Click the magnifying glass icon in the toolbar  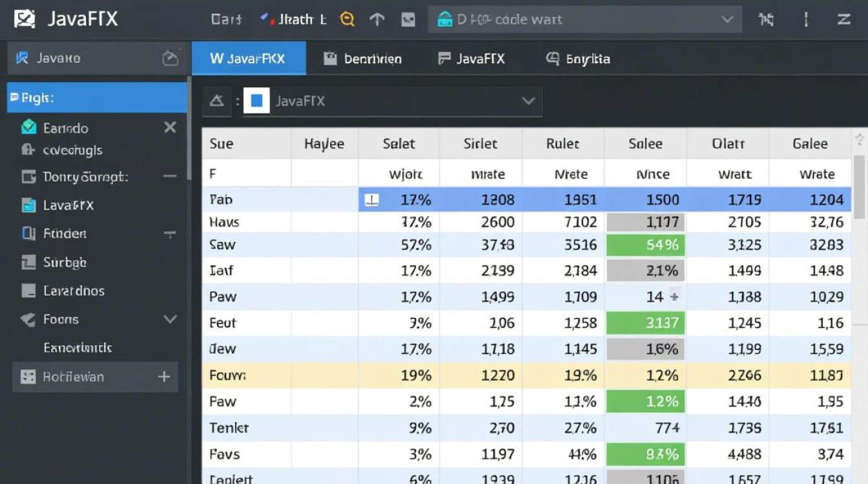347,19
